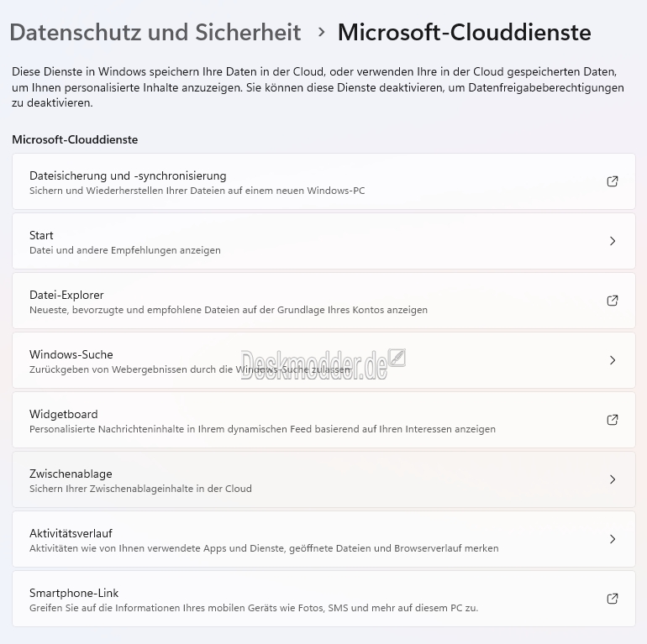Click 'Sichern Ihrer Zwischenablageinhalte in der Cloud' text
Viewport: 647px width, 644px height.
[x=140, y=489]
